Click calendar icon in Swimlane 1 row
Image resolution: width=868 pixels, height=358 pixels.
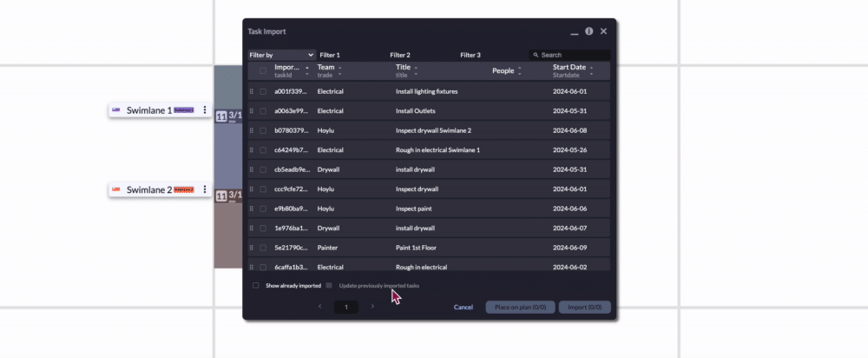point(220,117)
